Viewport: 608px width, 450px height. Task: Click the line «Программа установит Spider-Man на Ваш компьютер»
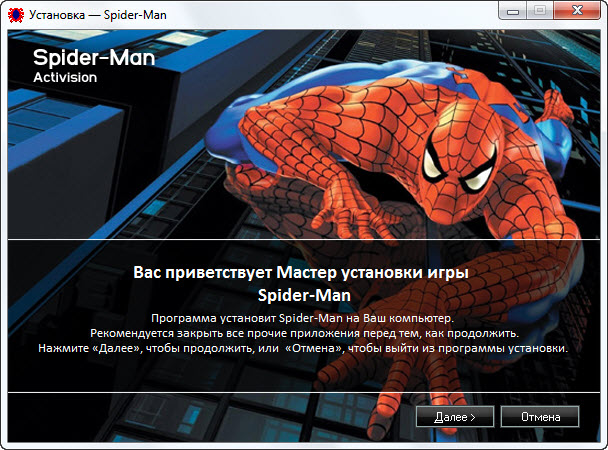(x=302, y=317)
